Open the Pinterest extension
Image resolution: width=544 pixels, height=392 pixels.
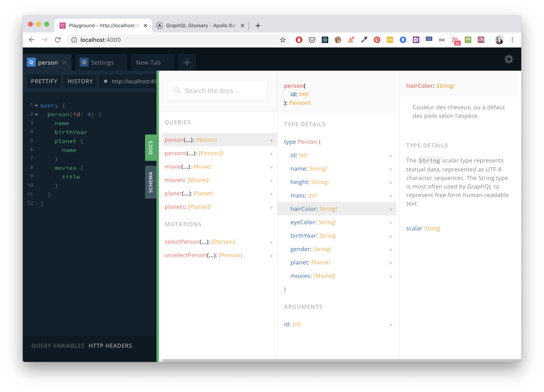coord(377,40)
